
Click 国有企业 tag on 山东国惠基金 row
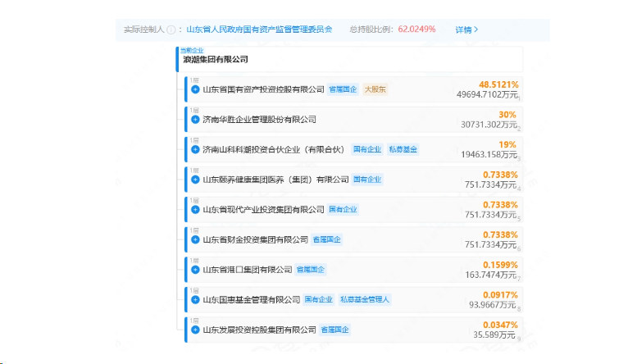coord(318,300)
